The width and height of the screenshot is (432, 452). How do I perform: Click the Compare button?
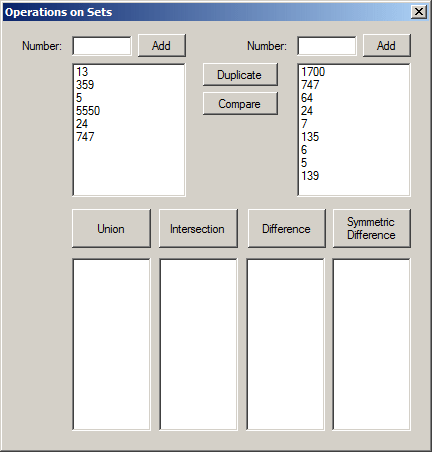(x=240, y=104)
